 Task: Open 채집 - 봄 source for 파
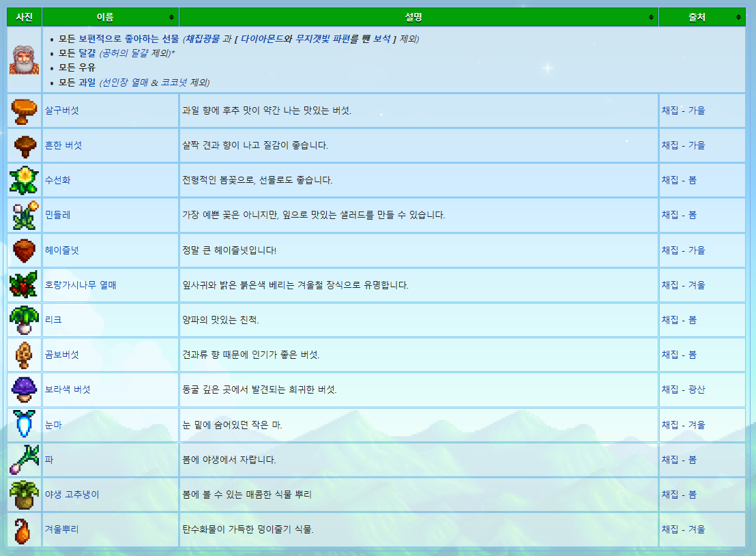click(679, 460)
